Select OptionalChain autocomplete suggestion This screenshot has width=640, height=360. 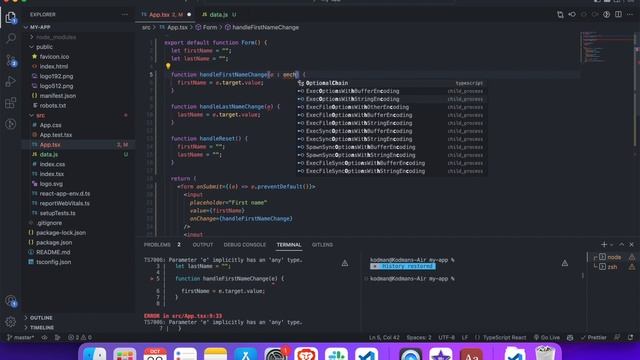click(x=391, y=83)
